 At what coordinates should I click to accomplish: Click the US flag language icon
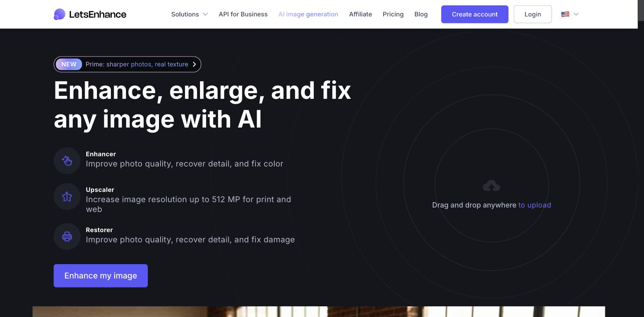[x=565, y=14]
